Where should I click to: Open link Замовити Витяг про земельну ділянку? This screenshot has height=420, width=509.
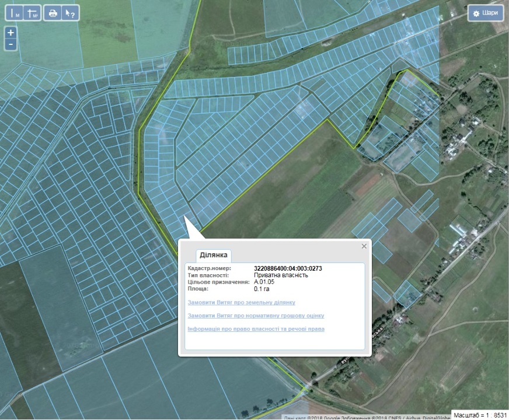pyautogui.click(x=241, y=302)
